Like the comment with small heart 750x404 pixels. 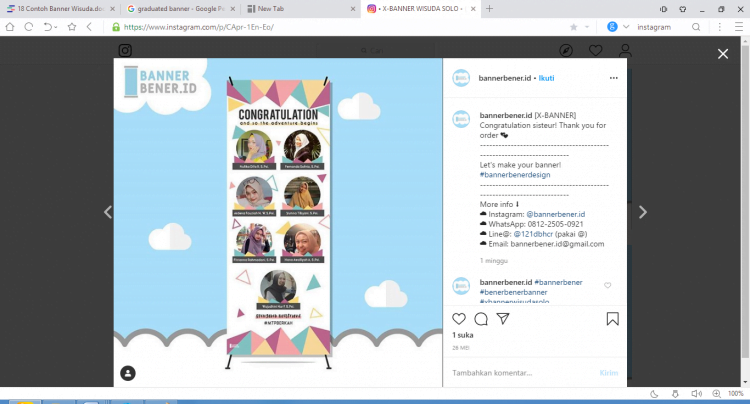607,285
